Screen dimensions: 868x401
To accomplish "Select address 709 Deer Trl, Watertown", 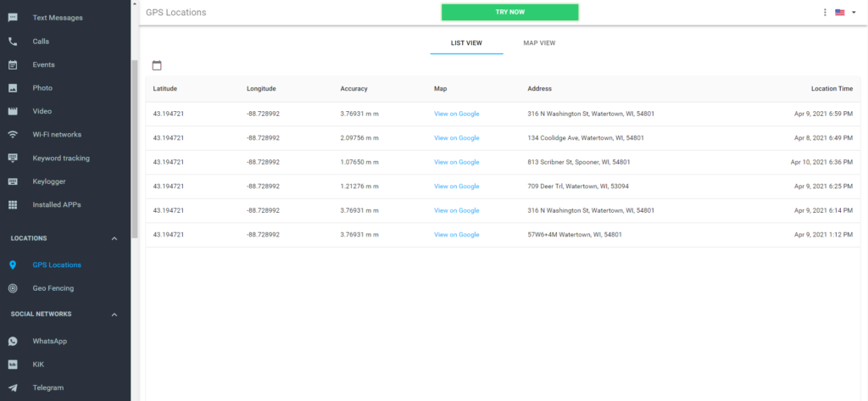I will tap(578, 187).
